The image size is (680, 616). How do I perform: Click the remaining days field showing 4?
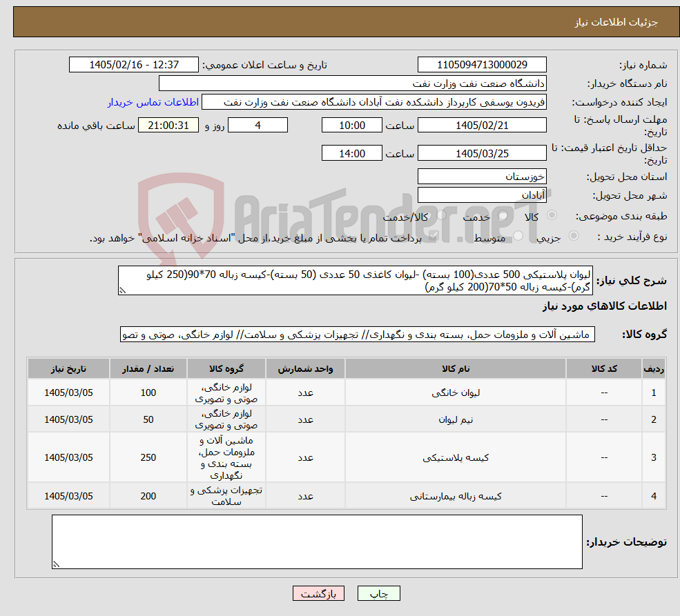point(258,125)
